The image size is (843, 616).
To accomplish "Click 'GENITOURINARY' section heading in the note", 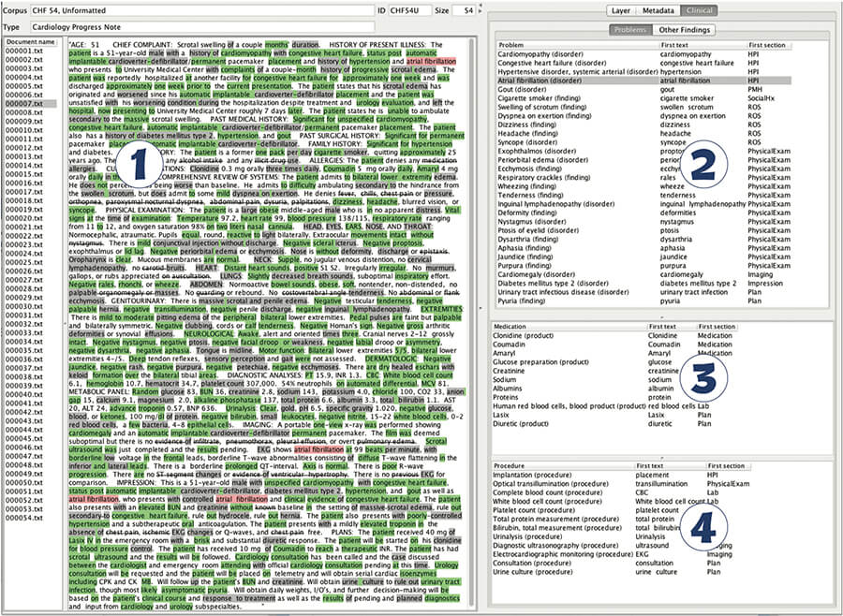I will click(139, 301).
